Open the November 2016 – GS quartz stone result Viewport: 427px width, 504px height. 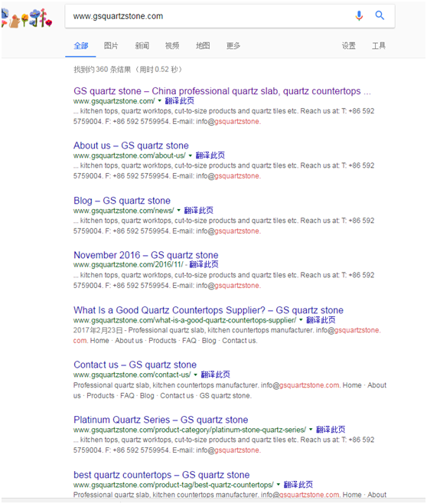coord(145,255)
